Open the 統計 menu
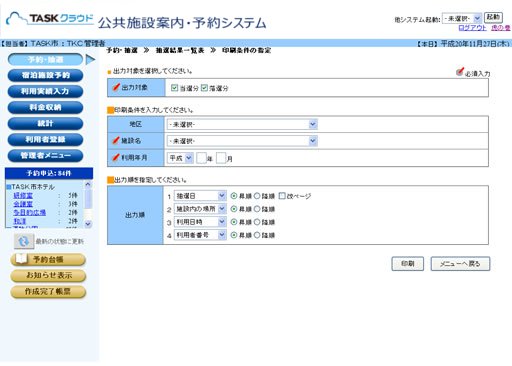This screenshot has width=512, height=366. [45, 123]
